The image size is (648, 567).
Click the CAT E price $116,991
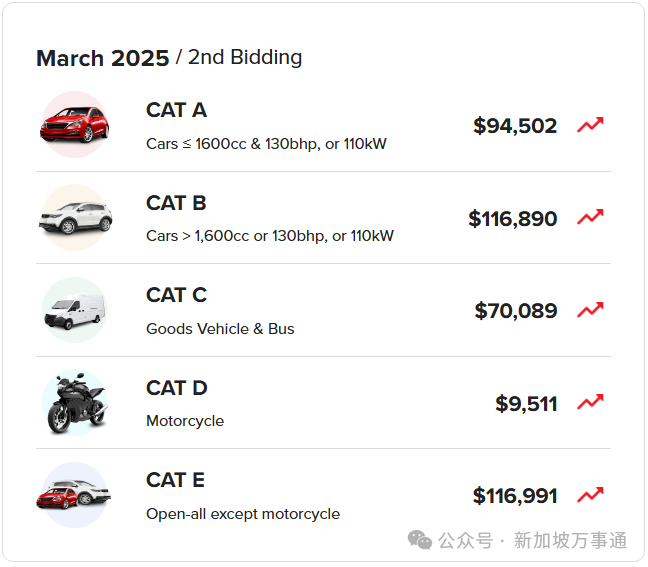pyautogui.click(x=515, y=496)
